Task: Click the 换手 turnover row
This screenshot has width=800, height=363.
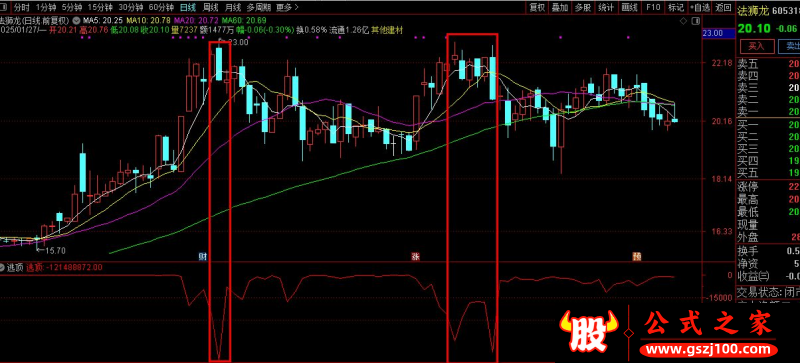Action: [768, 252]
